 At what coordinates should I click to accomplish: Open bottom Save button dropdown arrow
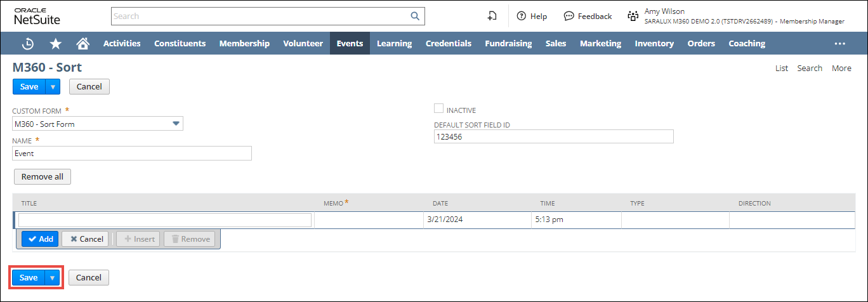(53, 277)
